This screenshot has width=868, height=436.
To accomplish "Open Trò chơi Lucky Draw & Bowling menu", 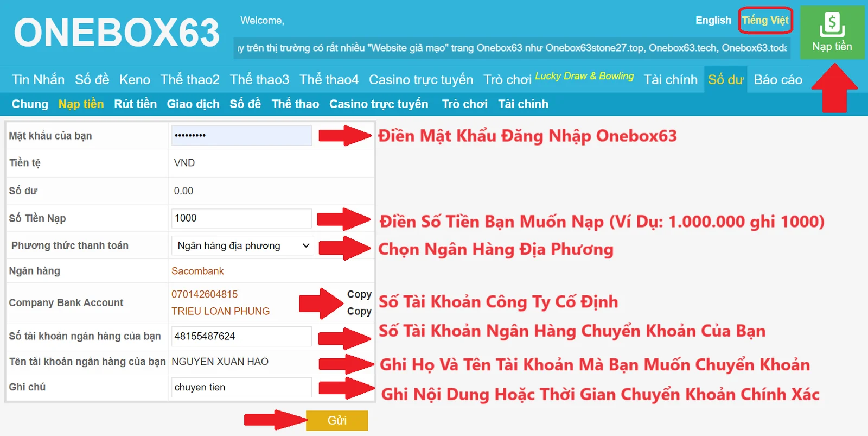I will pyautogui.click(x=558, y=78).
